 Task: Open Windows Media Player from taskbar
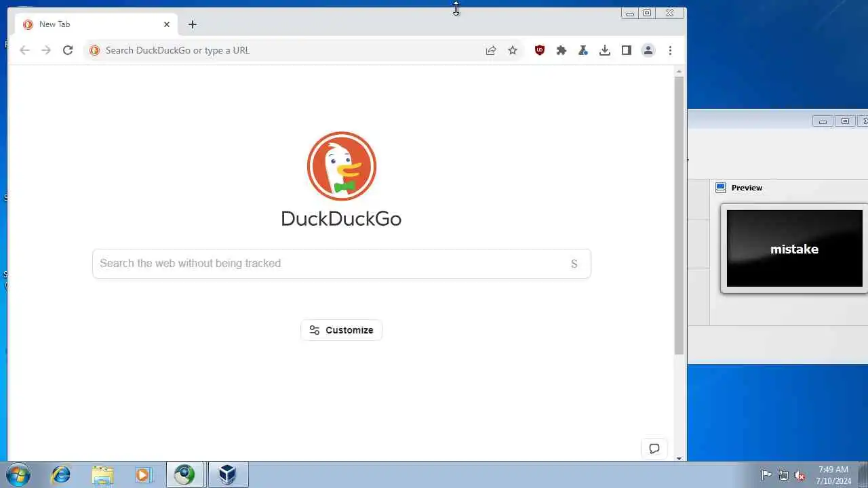coord(143,474)
